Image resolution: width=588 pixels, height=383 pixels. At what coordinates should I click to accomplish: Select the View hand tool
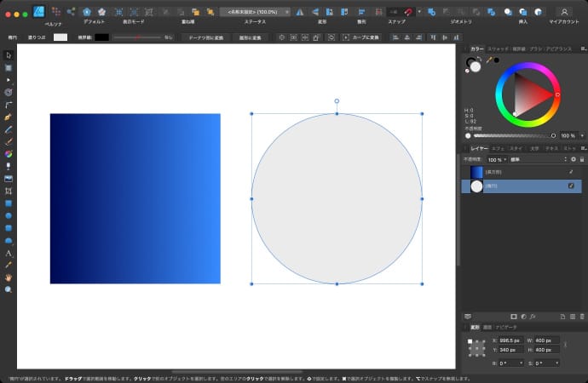click(9, 277)
